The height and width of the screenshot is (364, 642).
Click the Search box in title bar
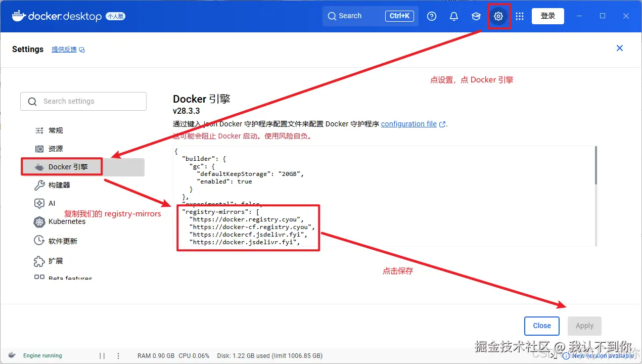point(370,16)
